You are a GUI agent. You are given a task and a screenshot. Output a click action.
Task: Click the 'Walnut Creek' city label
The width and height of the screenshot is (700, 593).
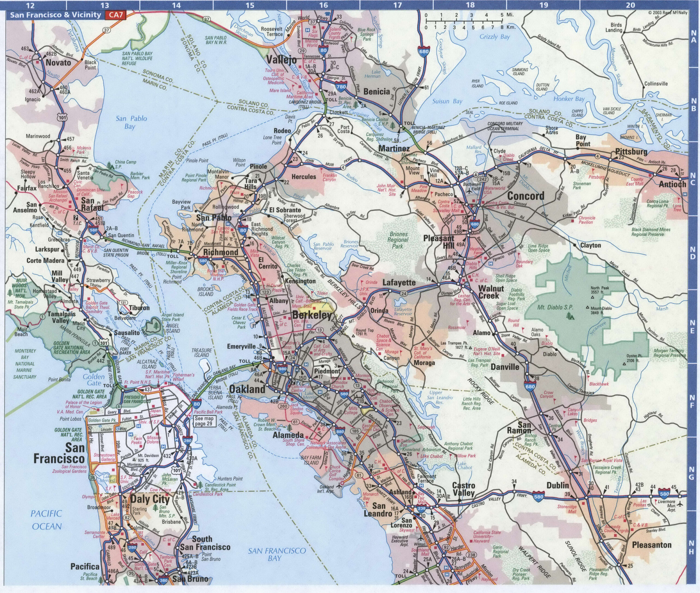click(x=491, y=292)
